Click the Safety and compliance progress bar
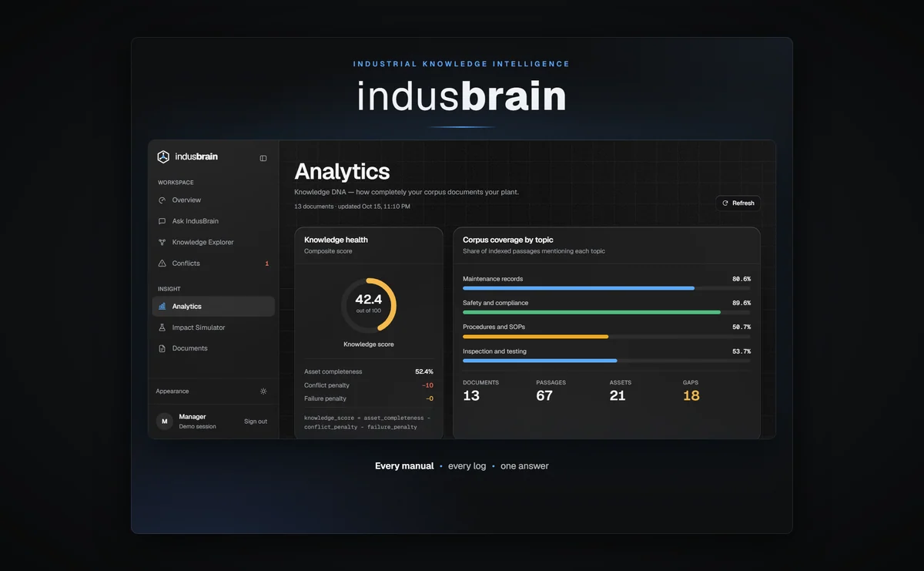The width and height of the screenshot is (924, 571). pos(606,312)
